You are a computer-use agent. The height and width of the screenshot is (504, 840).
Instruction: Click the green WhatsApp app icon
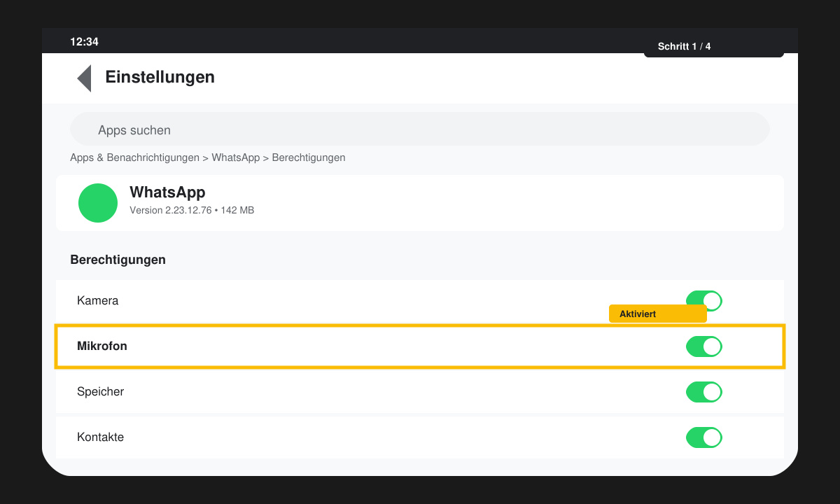point(98,203)
